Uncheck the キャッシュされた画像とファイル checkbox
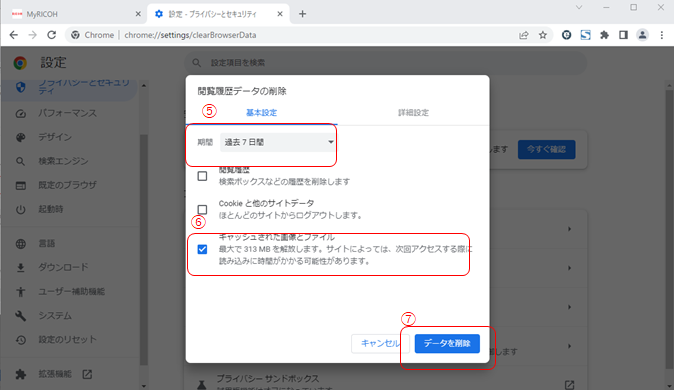Screen dimensions: 674x390 point(202,249)
